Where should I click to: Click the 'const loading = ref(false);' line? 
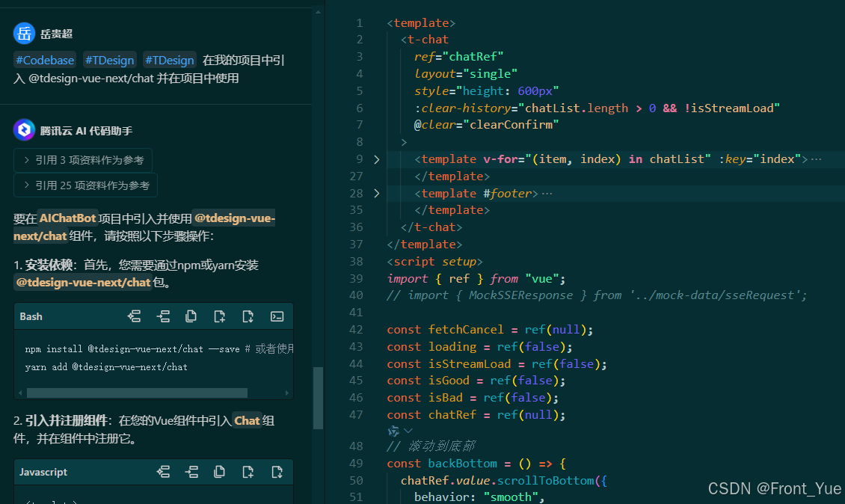coord(479,347)
